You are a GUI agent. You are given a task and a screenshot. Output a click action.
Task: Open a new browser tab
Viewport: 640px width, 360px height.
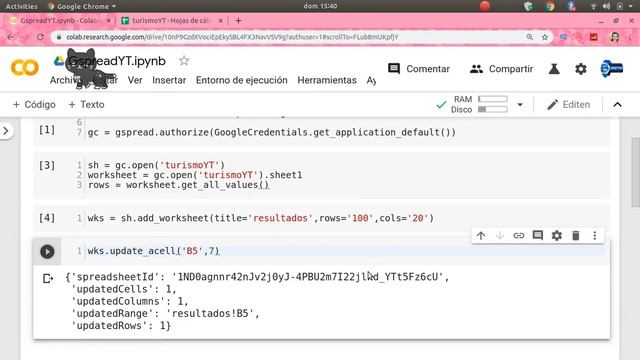(238, 20)
